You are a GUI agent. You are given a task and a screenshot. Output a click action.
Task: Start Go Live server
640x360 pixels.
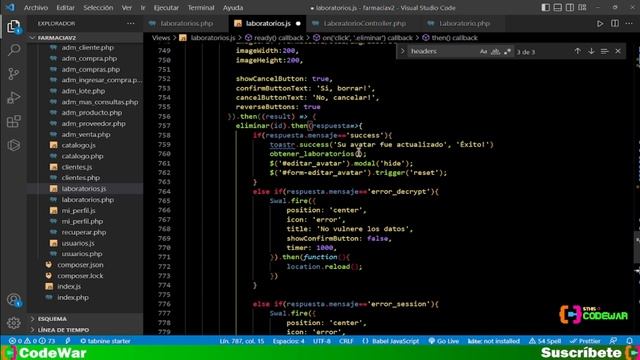point(444,341)
